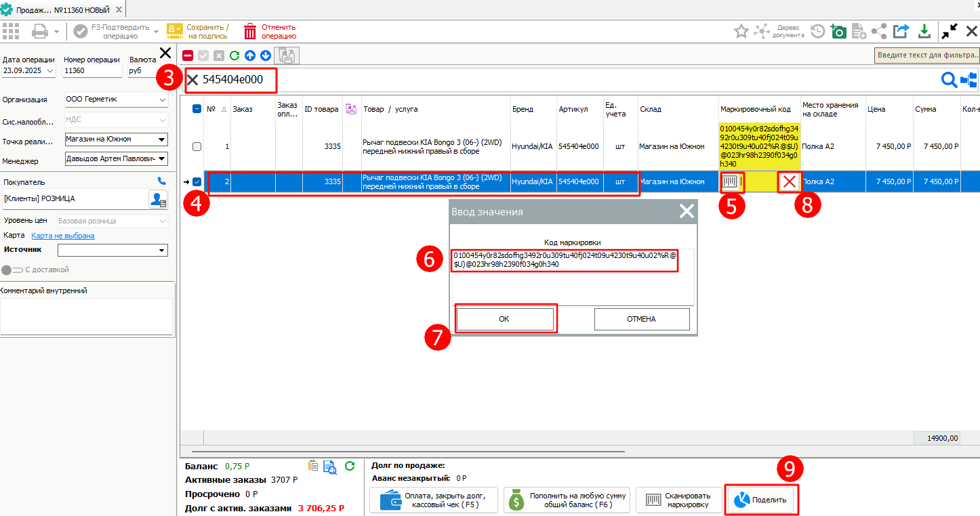Click the green camera add-photo icon
The width and height of the screenshot is (980, 516).
838,31
